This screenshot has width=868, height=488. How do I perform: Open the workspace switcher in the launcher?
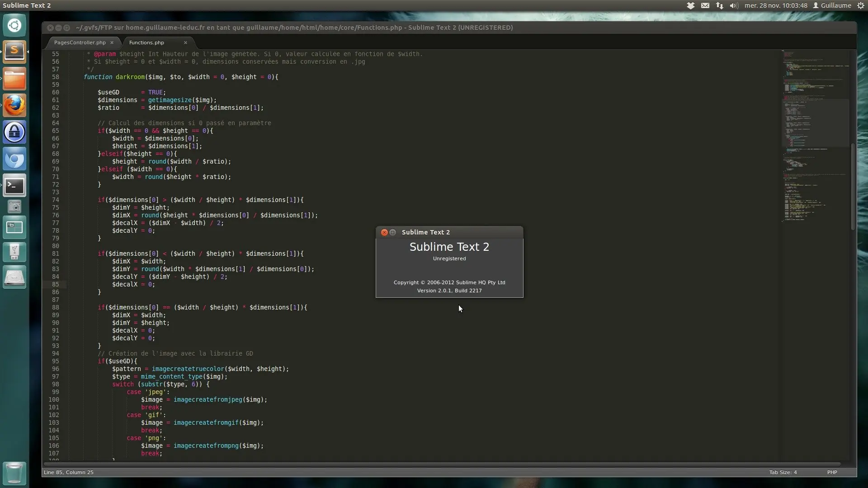pos(14,227)
